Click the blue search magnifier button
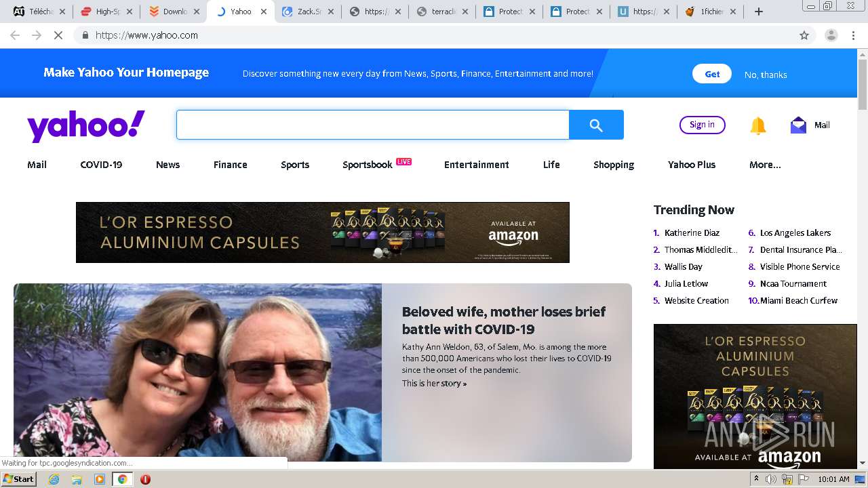The image size is (868, 488). coord(596,125)
